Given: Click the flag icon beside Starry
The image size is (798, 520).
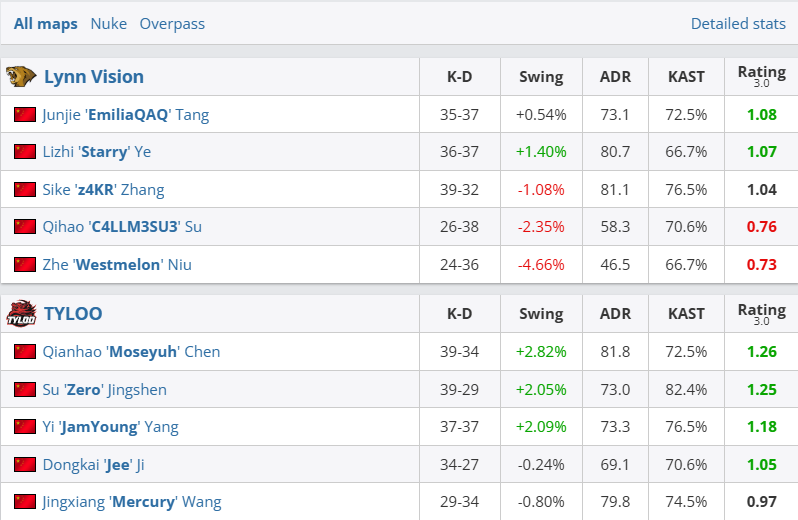Looking at the screenshot, I should [x=25, y=152].
